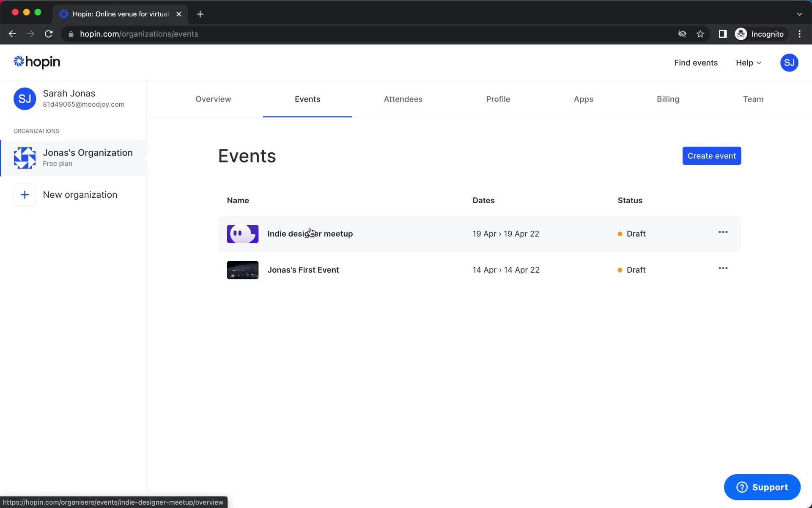Open the Team tab
The width and height of the screenshot is (812, 508).
pyautogui.click(x=753, y=99)
